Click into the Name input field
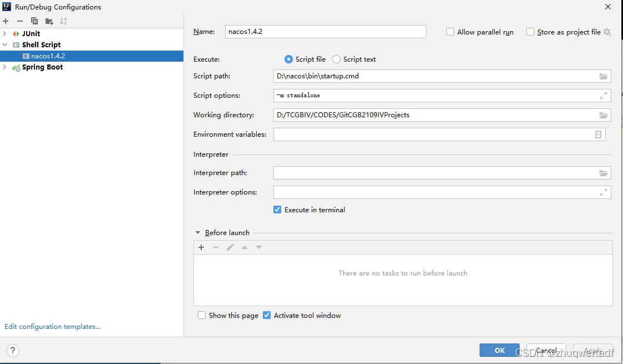The image size is (623, 364). 326,32
